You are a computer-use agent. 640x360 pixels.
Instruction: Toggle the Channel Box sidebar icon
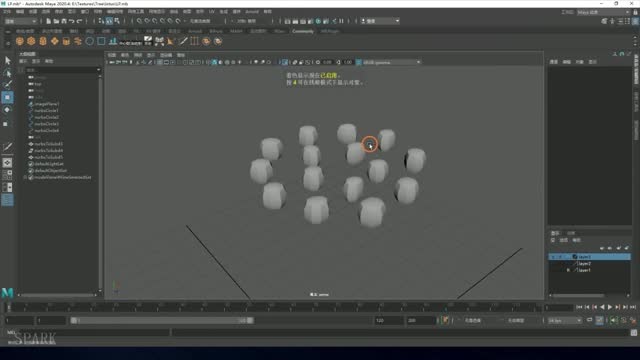coord(636,21)
